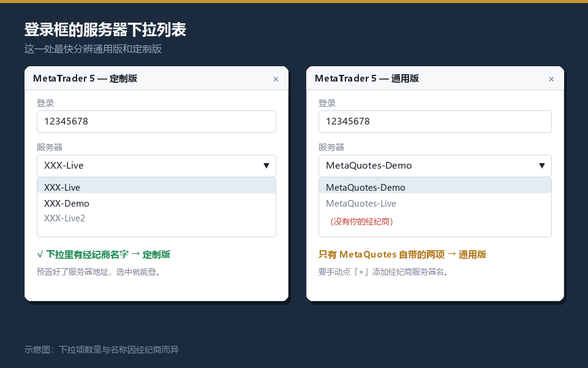The height and width of the screenshot is (368, 588).
Task: Click the footnote 示意图：下拉项数量与名称因经纪商而异
Action: (102, 350)
